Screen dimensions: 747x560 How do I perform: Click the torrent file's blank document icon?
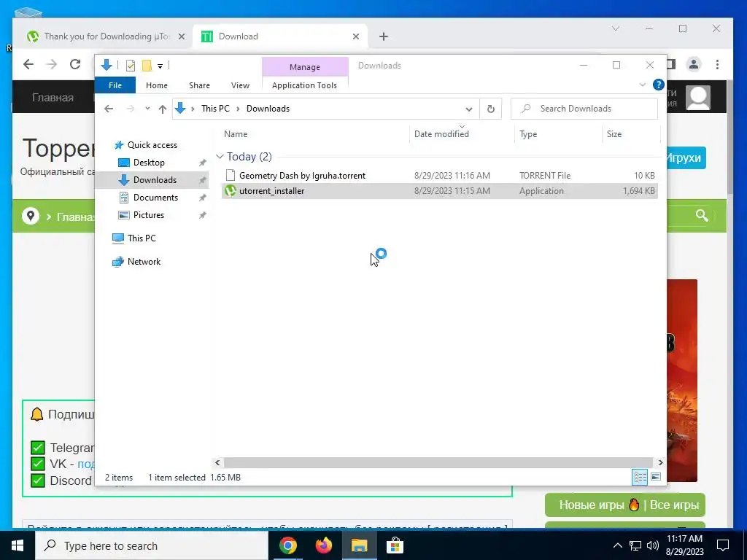coord(231,175)
